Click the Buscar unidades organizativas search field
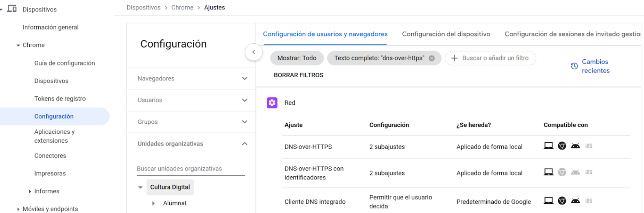Screen dimensions: 644x213 coord(191,169)
